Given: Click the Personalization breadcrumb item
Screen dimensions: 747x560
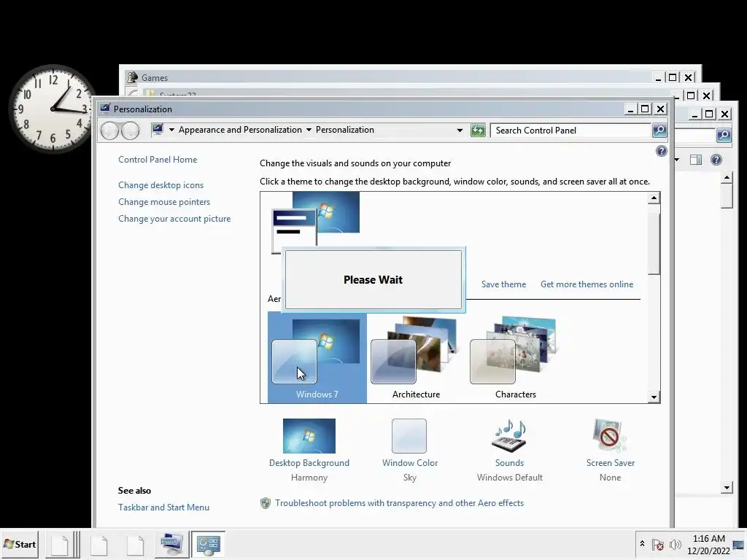Looking at the screenshot, I should (345, 130).
